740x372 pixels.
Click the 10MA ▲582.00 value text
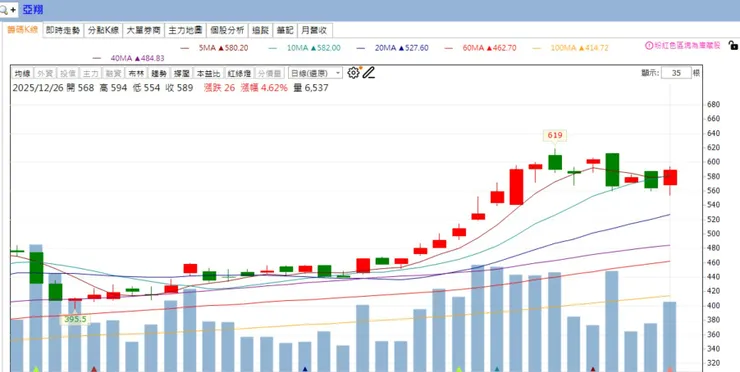point(313,48)
